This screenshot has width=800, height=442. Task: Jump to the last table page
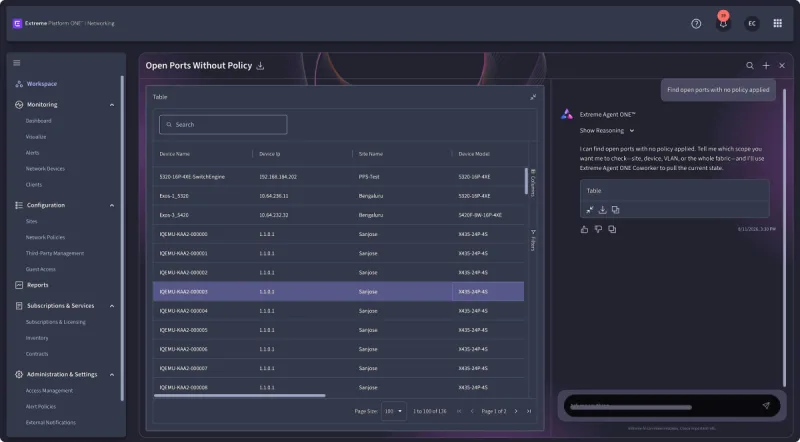(x=529, y=411)
